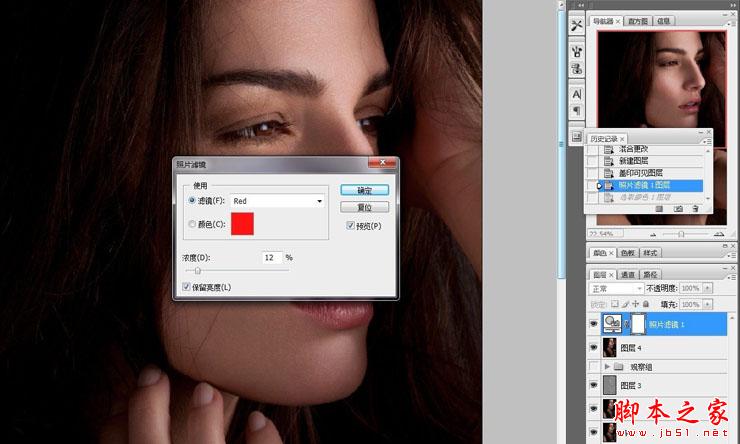Open the Layer Comps dock icon
Viewport: 740px width, 444px height.
tap(577, 136)
